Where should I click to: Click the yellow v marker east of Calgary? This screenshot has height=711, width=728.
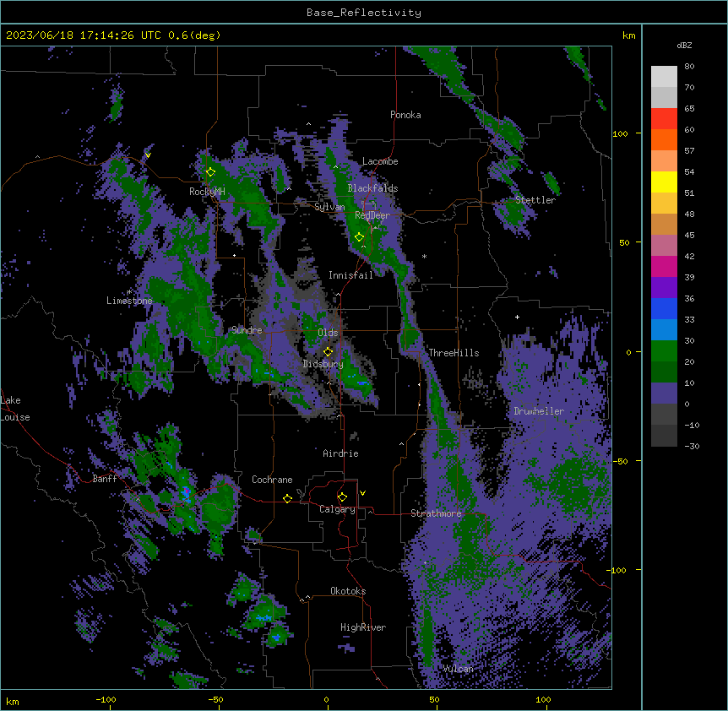coord(362,493)
